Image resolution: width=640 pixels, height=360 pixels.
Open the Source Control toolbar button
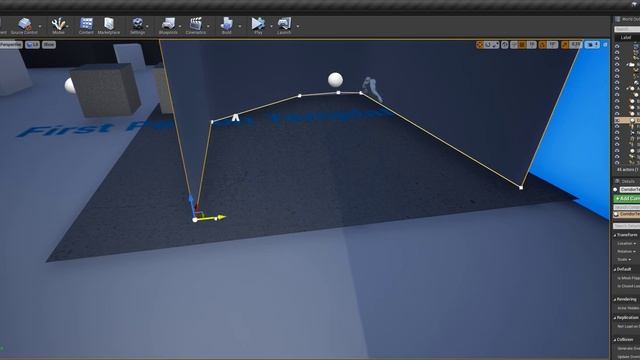(24, 26)
